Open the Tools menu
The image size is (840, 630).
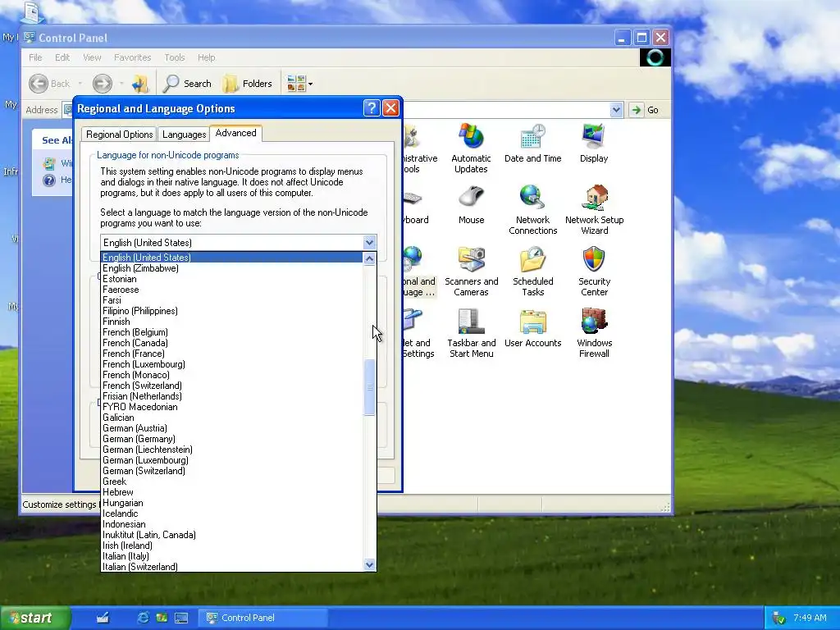175,57
